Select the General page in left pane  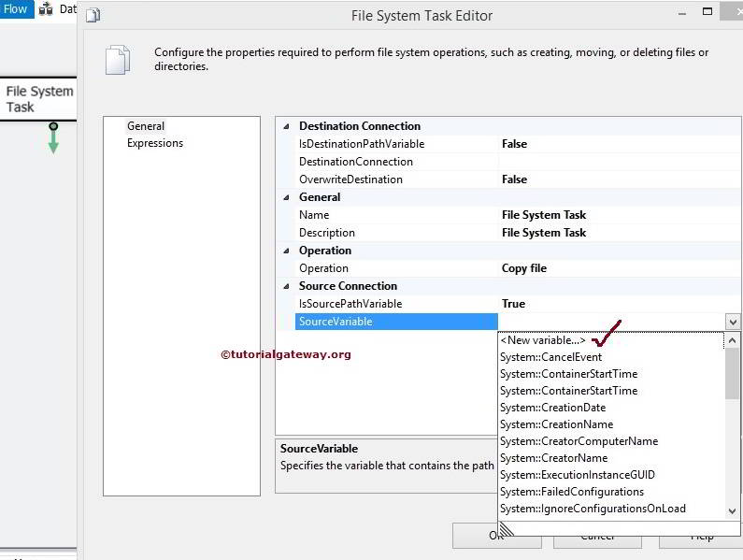tap(146, 126)
